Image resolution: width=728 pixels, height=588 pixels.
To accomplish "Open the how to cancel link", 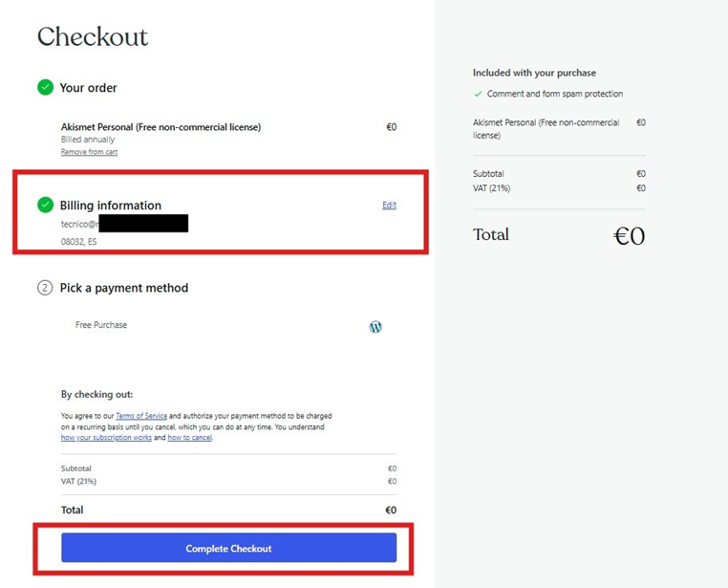I will [189, 438].
